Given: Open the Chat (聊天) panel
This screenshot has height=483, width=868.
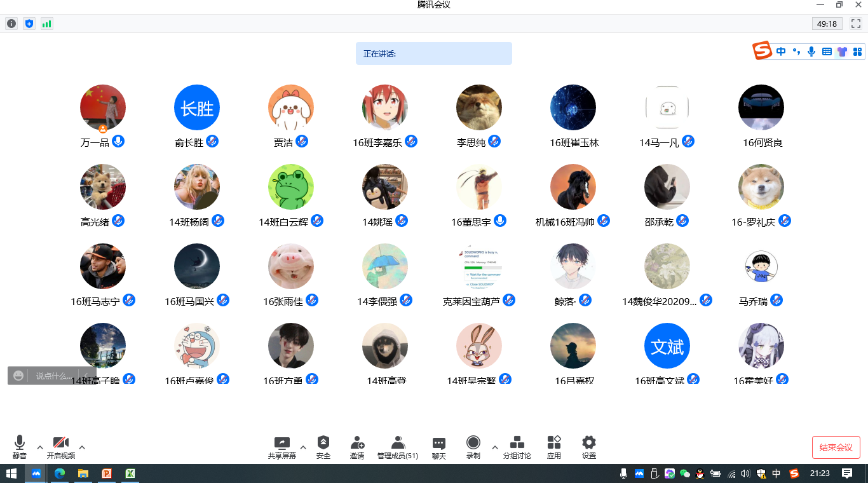Looking at the screenshot, I should (x=438, y=447).
